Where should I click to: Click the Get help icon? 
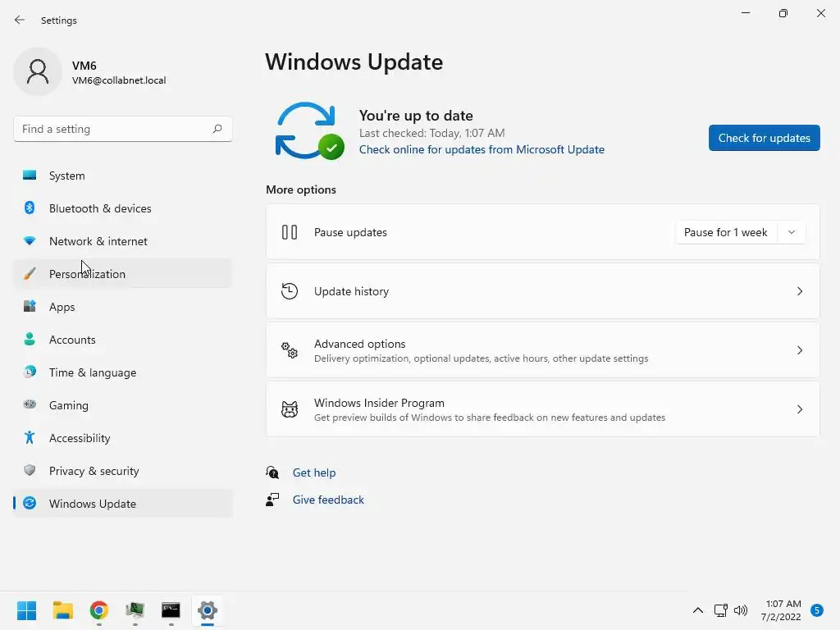[x=272, y=472]
